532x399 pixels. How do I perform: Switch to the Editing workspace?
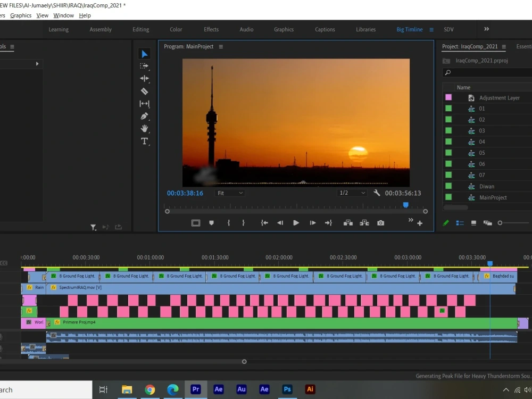coord(141,29)
